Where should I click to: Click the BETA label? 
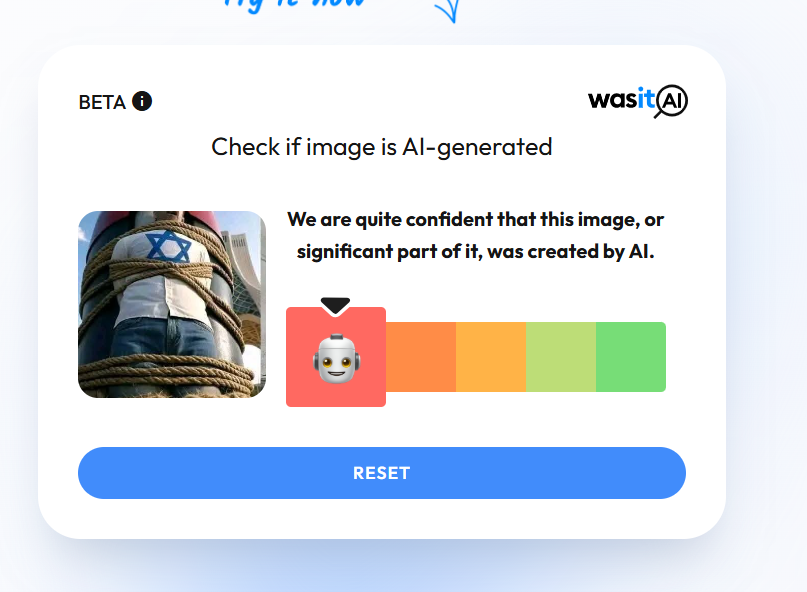pyautogui.click(x=102, y=102)
